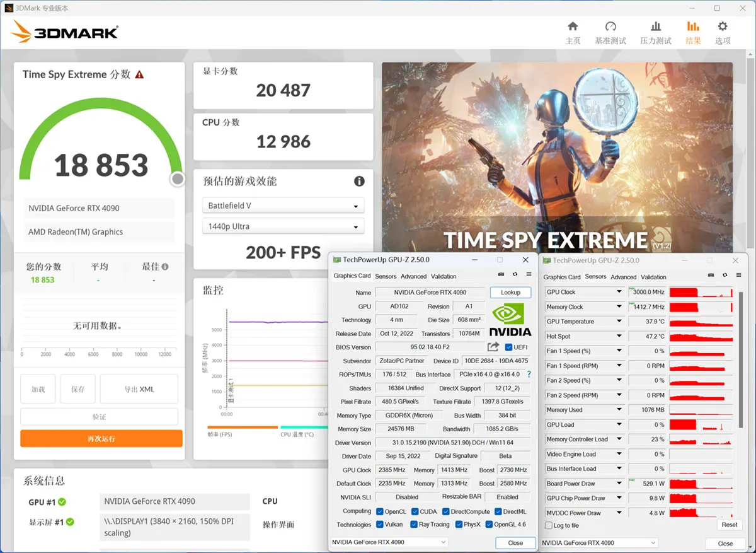Viewport: 756px width, 553px height.
Task: Switch to Advanced tab in left GPU-Z window
Action: coord(413,276)
